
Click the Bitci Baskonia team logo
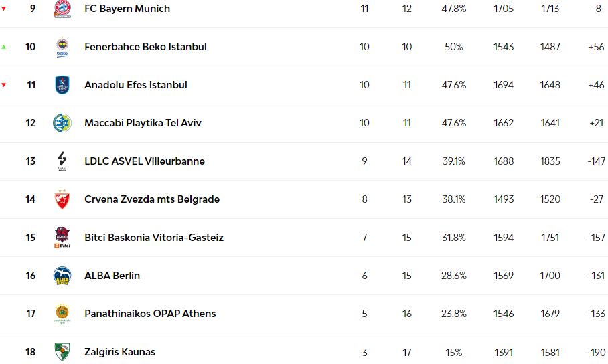(62, 238)
